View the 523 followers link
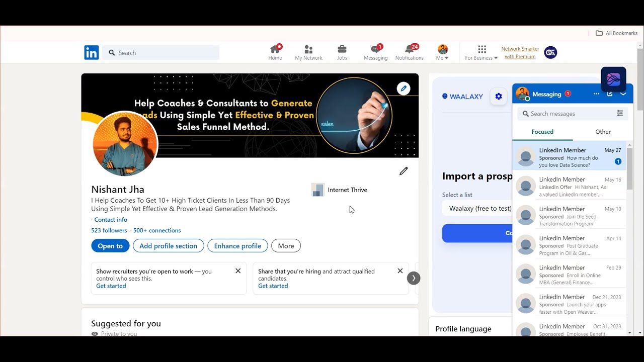The height and width of the screenshot is (362, 644). click(x=109, y=230)
